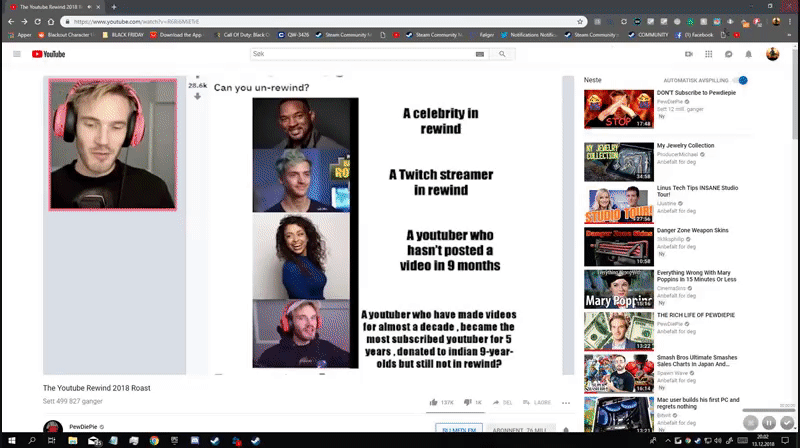The height and width of the screenshot is (448, 800).
Task: Open Task View on the taskbar
Action: [52, 440]
